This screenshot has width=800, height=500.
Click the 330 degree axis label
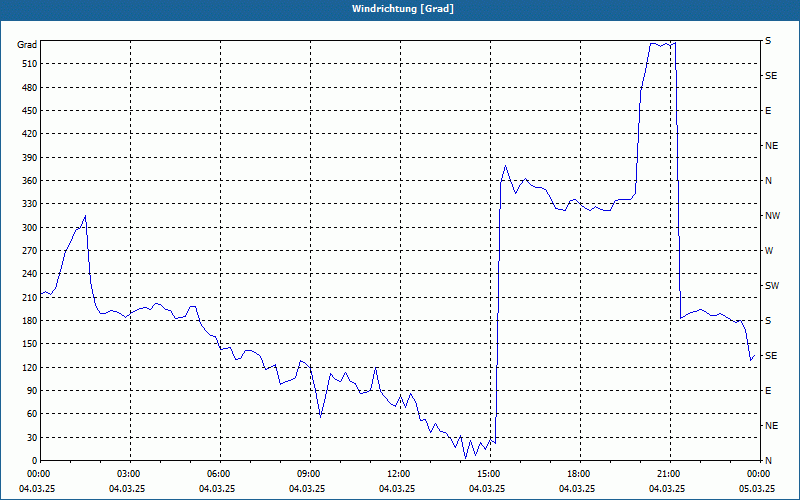(30, 204)
